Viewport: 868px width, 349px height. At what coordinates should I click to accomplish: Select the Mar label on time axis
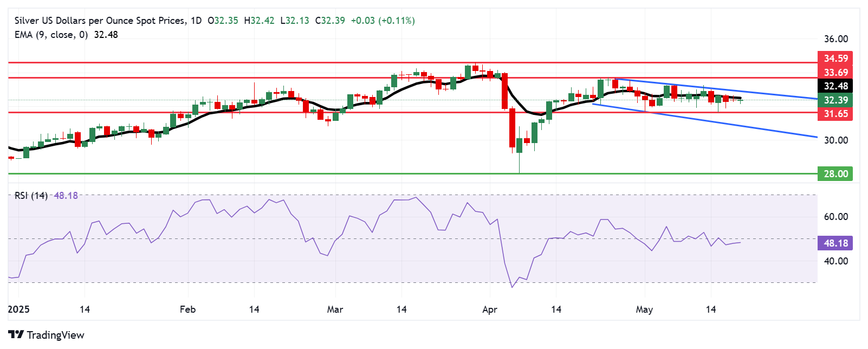tap(335, 309)
